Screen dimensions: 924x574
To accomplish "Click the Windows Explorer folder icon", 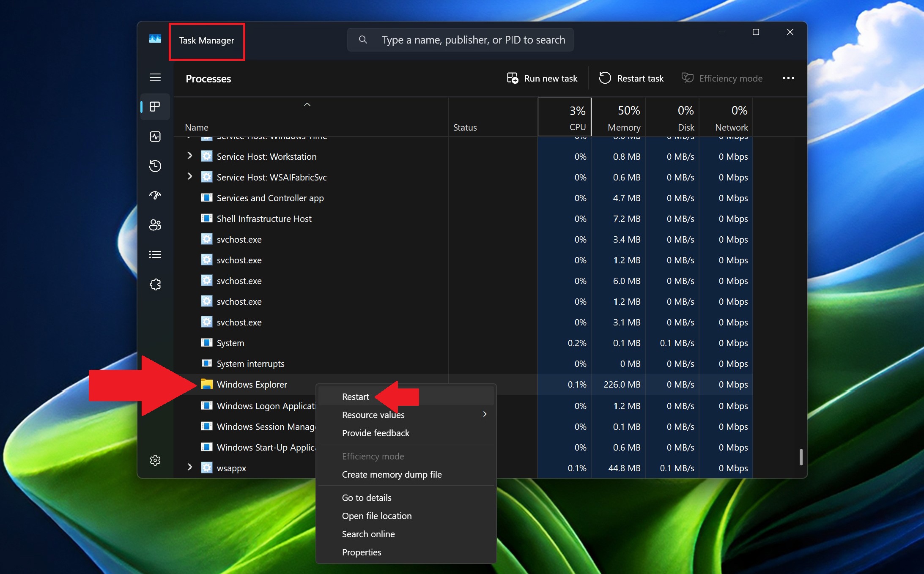I will 206,384.
